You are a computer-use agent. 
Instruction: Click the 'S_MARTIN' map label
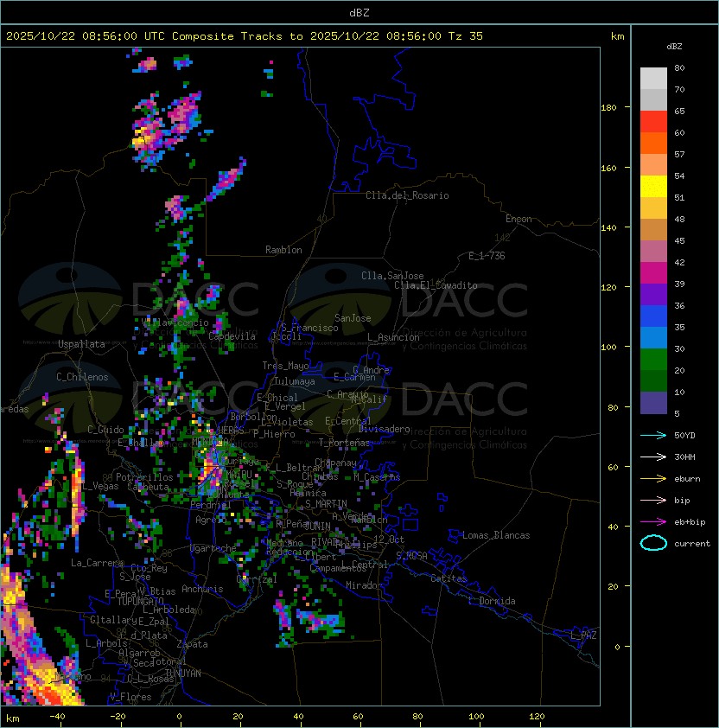point(326,504)
